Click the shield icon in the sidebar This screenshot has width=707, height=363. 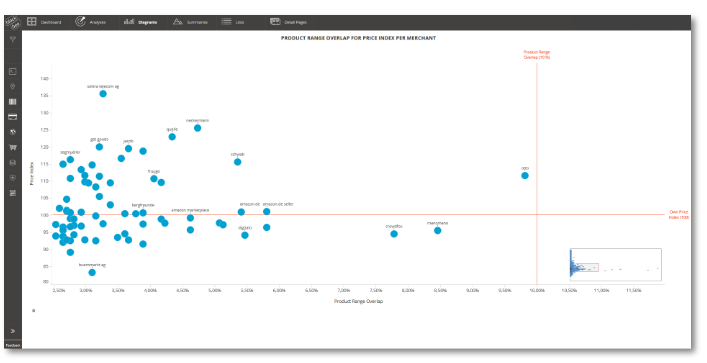tap(13, 178)
